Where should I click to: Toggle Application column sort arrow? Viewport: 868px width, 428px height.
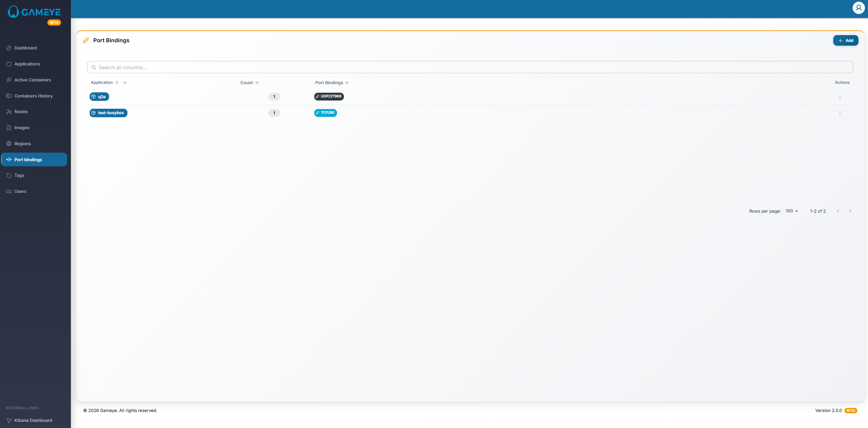117,83
